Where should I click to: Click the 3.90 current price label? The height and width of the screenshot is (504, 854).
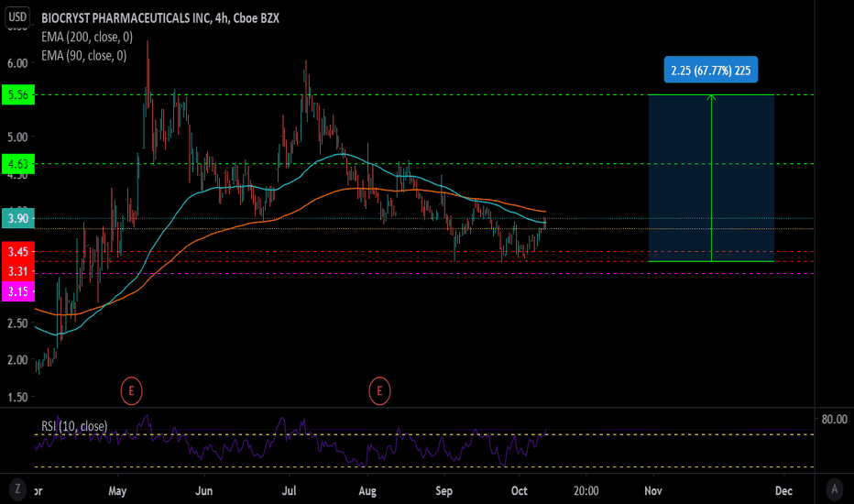coord(18,218)
